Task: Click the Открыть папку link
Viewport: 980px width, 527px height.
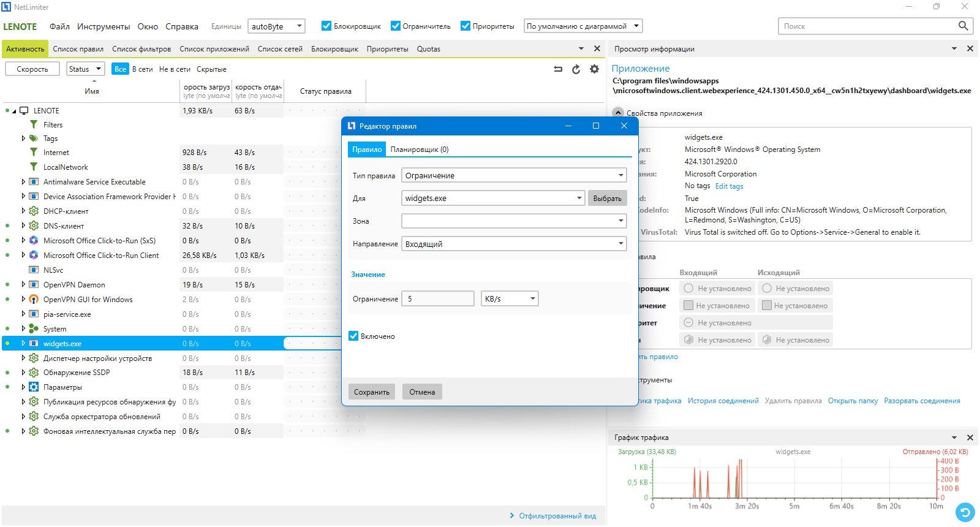Action: pyautogui.click(x=853, y=401)
